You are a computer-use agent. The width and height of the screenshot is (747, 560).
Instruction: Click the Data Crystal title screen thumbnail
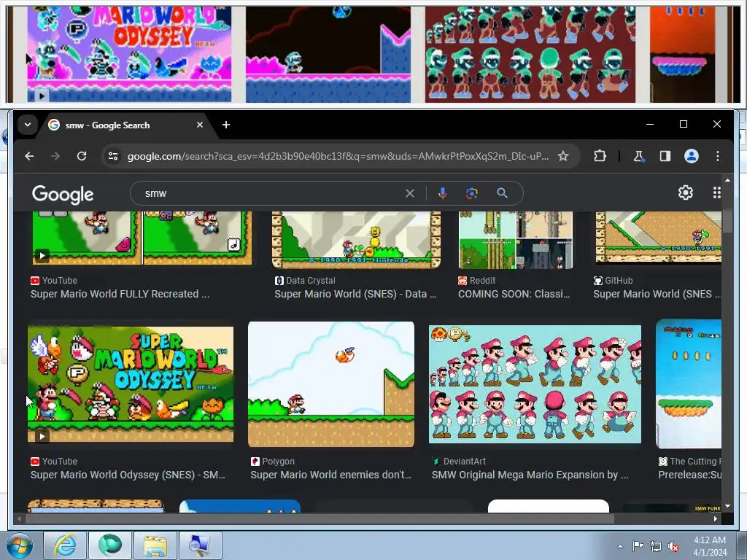pyautogui.click(x=356, y=240)
